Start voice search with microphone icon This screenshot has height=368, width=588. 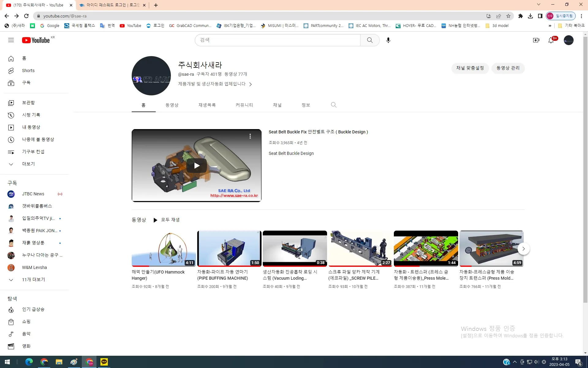click(388, 40)
